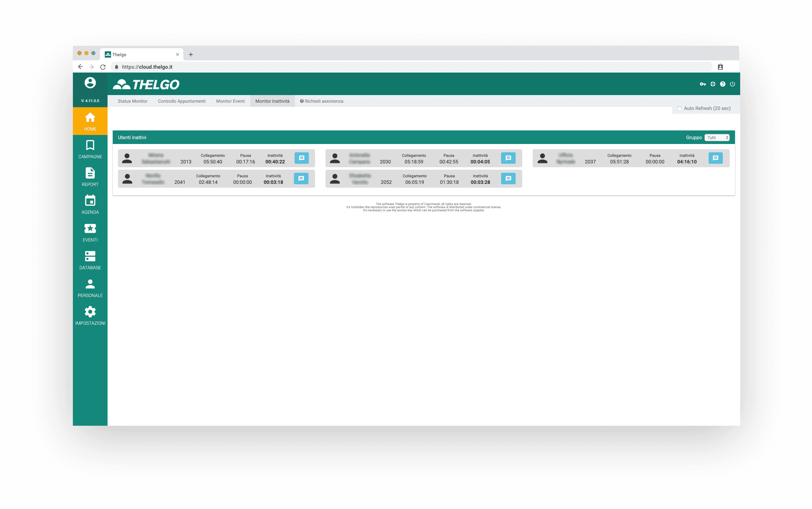Switch to Controllo Appuntamenti tab

pyautogui.click(x=182, y=101)
